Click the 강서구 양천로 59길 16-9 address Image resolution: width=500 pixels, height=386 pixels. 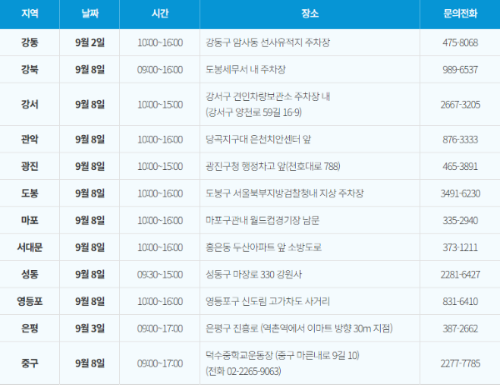(x=254, y=112)
